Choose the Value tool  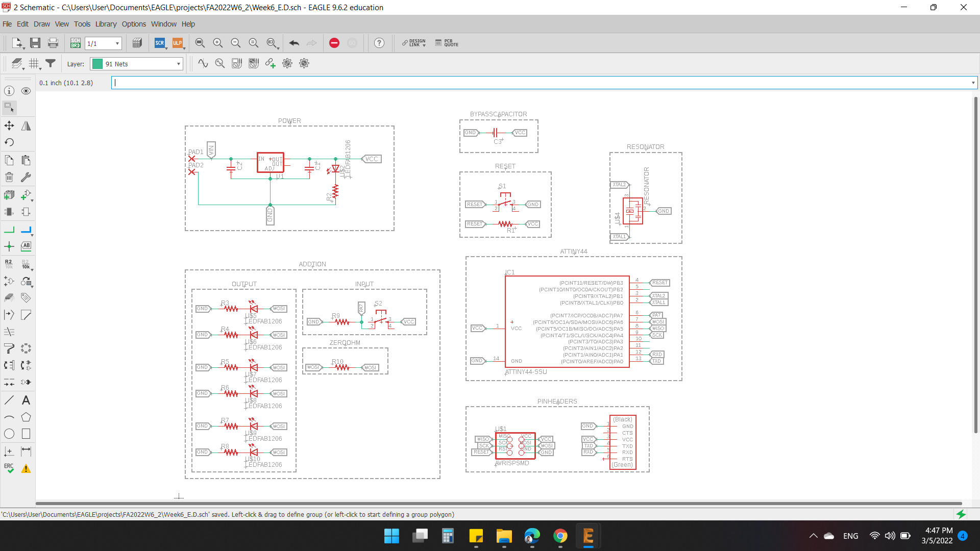click(x=26, y=264)
